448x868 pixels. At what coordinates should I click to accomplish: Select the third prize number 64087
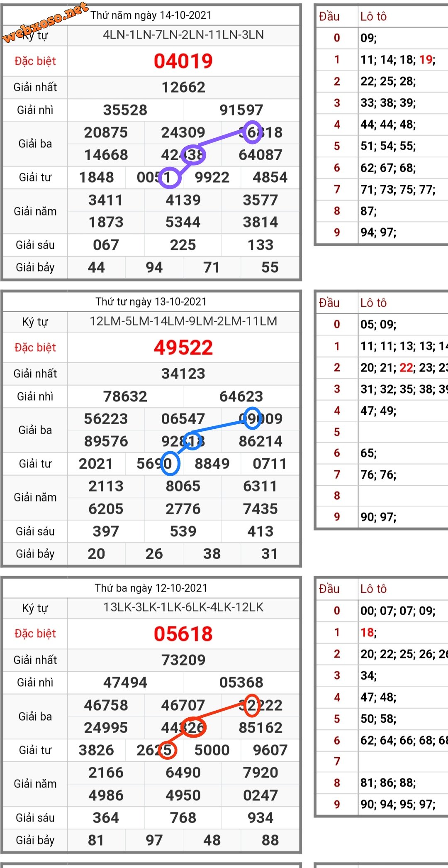tap(261, 155)
